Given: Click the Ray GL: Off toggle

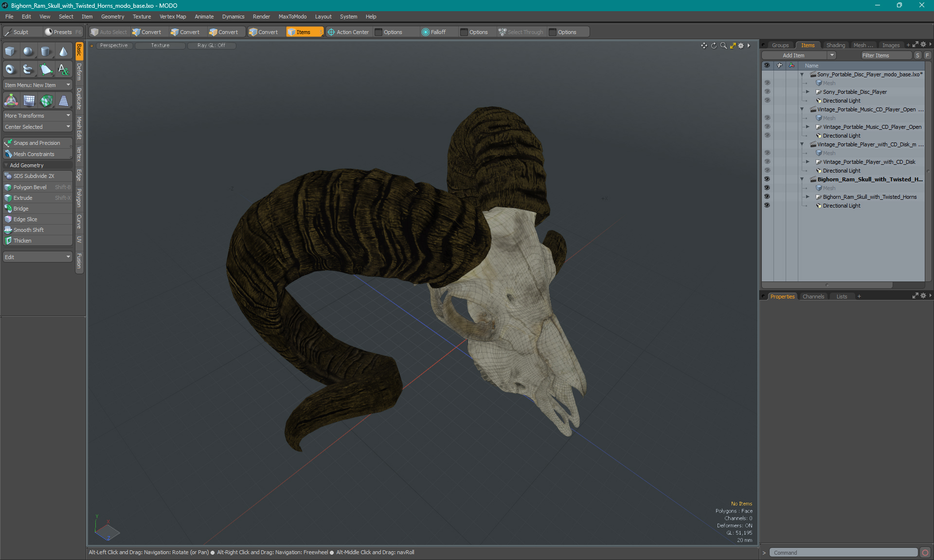Looking at the screenshot, I should tap(211, 45).
